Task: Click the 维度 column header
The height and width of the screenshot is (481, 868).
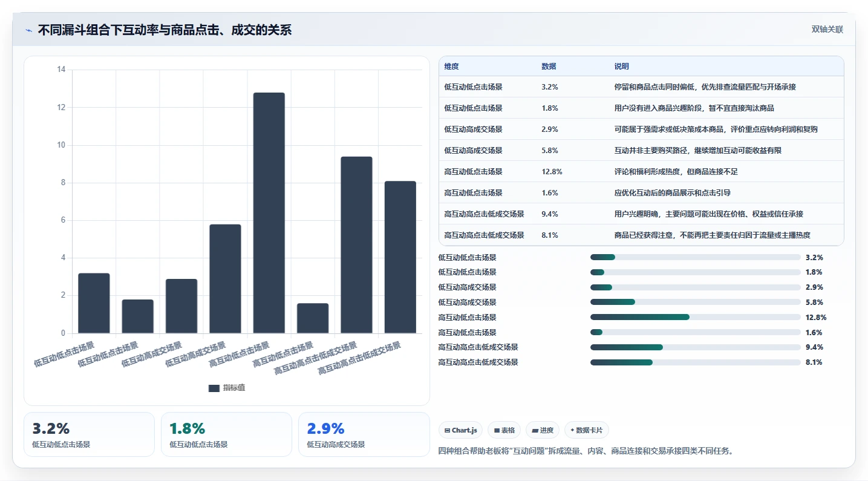Action: [x=451, y=67]
